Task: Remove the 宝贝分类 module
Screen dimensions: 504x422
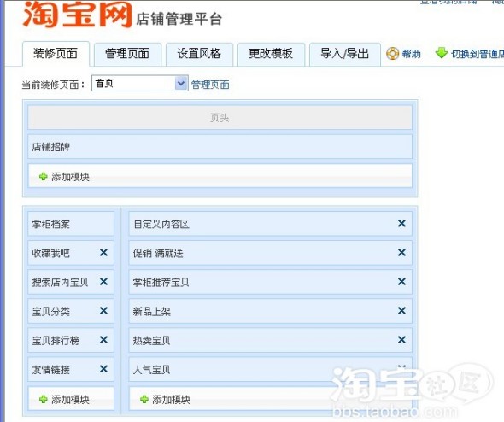Action: click(103, 311)
